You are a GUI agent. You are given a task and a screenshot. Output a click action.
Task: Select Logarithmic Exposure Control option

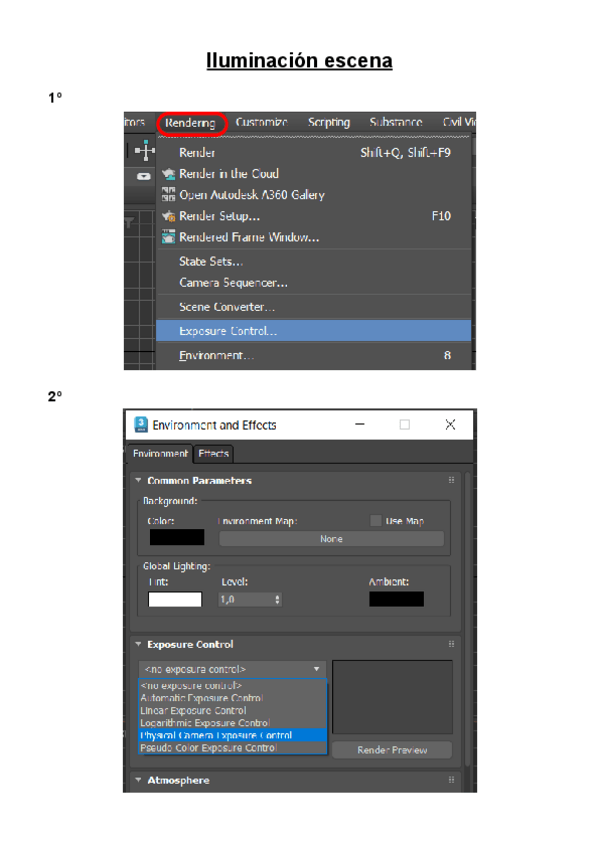tap(233, 723)
